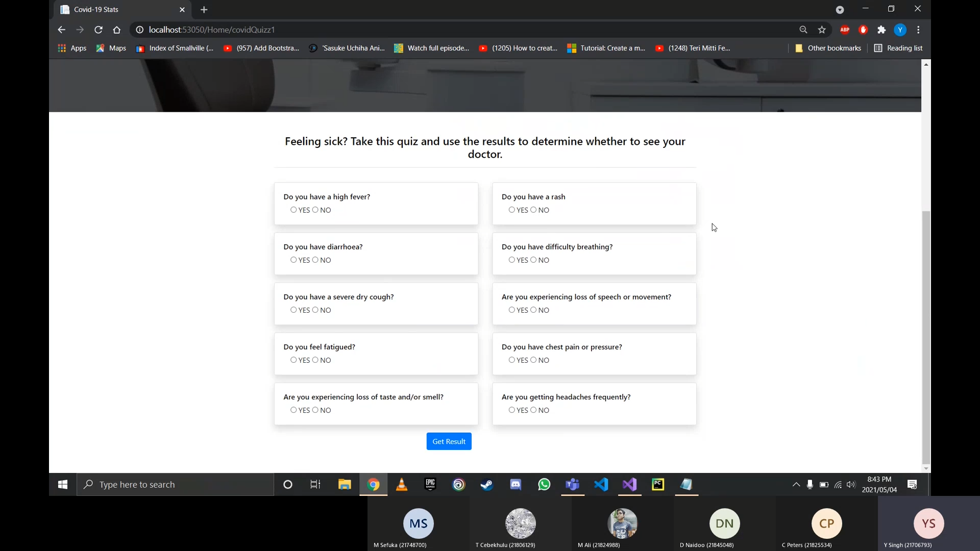
Task: Click the zoom magnifier in address bar
Action: coord(803,30)
